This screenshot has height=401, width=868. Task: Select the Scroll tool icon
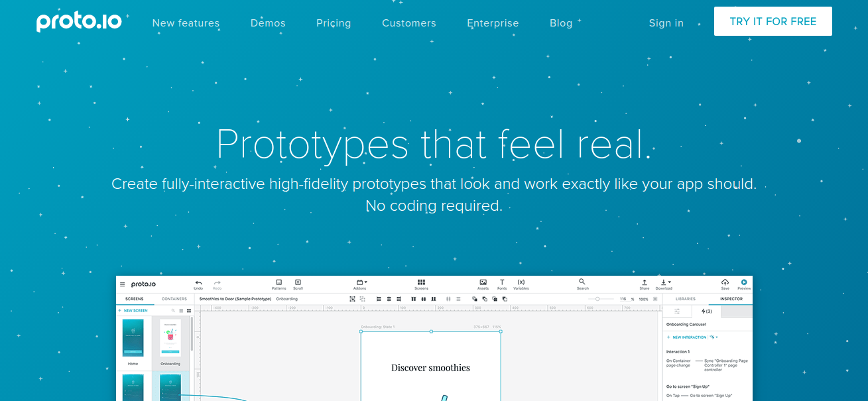pyautogui.click(x=298, y=282)
